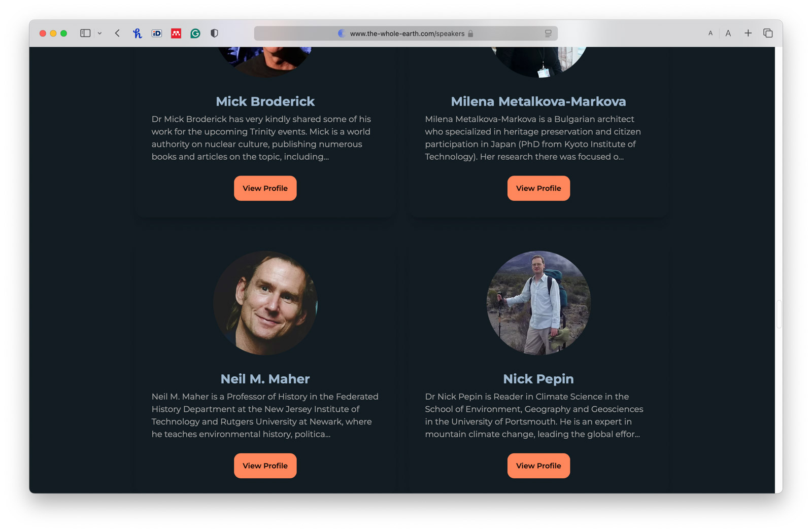Open the green Grammarly extension icon
Image resolution: width=812 pixels, height=532 pixels.
pyautogui.click(x=195, y=33)
